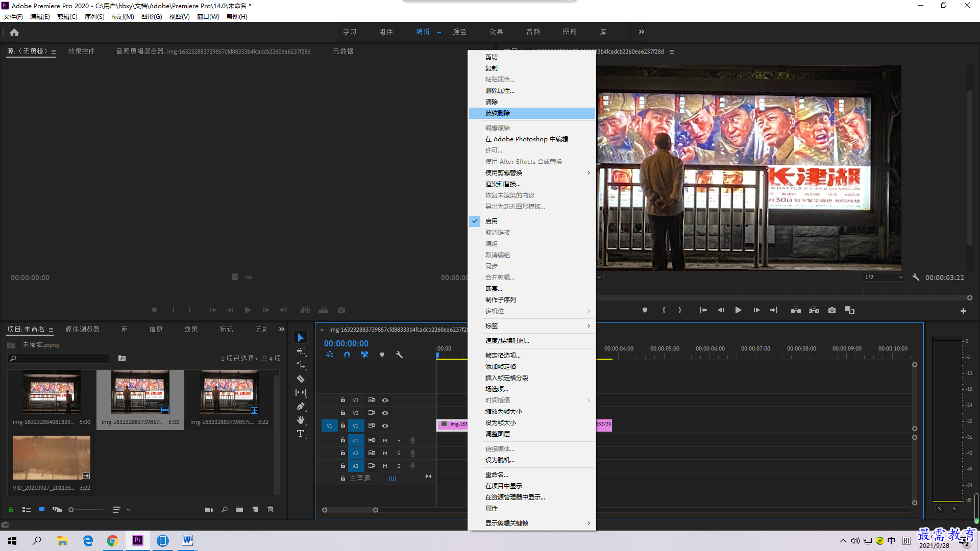
Task: Enable voice-over record on A3
Action: [412, 466]
